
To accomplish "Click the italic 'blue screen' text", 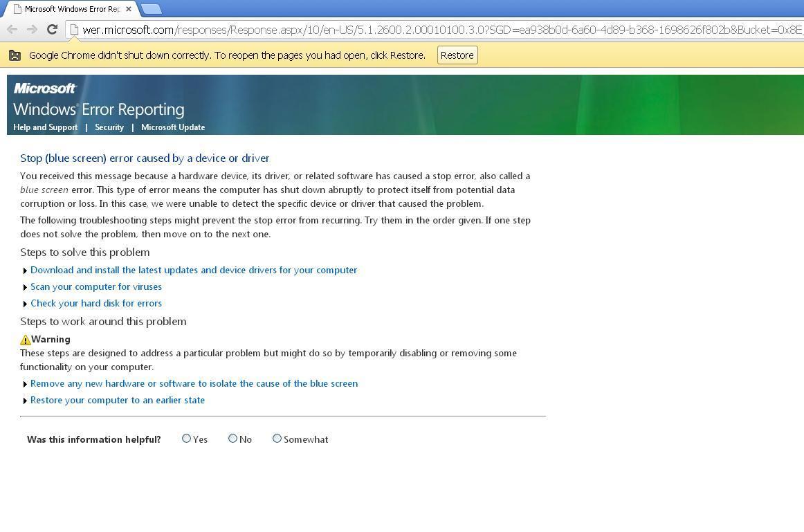I will click(x=44, y=190).
